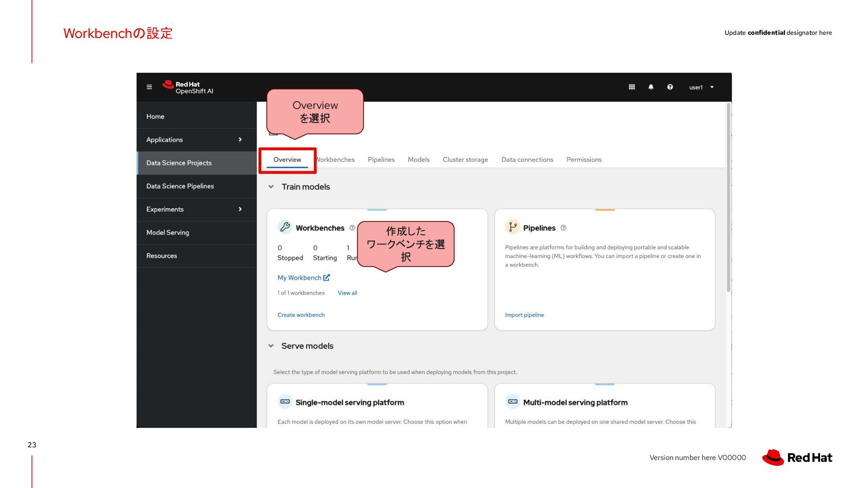Switch to the Workbenches tab
Image resolution: width=868 pixels, height=488 pixels.
tap(335, 160)
